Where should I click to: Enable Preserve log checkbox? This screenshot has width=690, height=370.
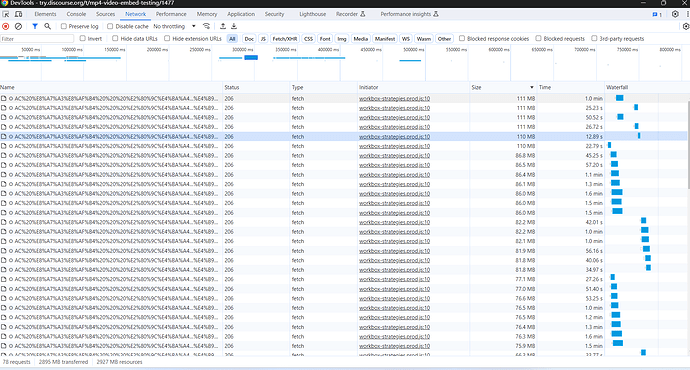pyautogui.click(x=64, y=26)
